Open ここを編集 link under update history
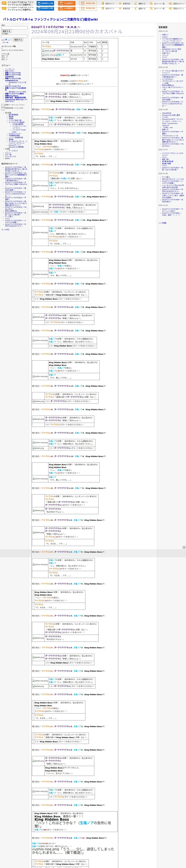This screenshot has height=868, width=186. tap(162, 223)
